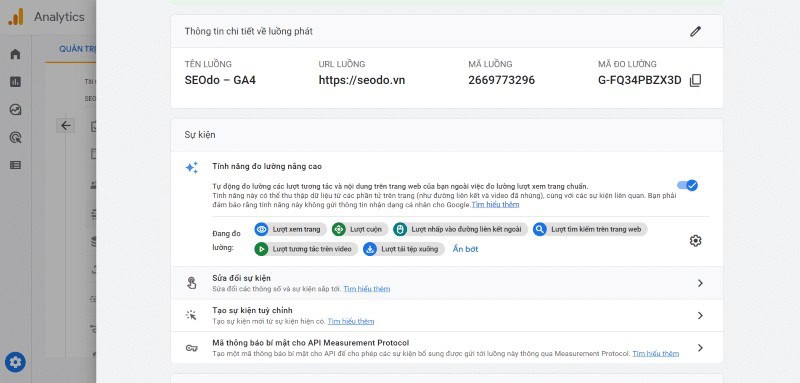Click the site search magnifier icon
Screen dimensions: 800x383
(540, 229)
